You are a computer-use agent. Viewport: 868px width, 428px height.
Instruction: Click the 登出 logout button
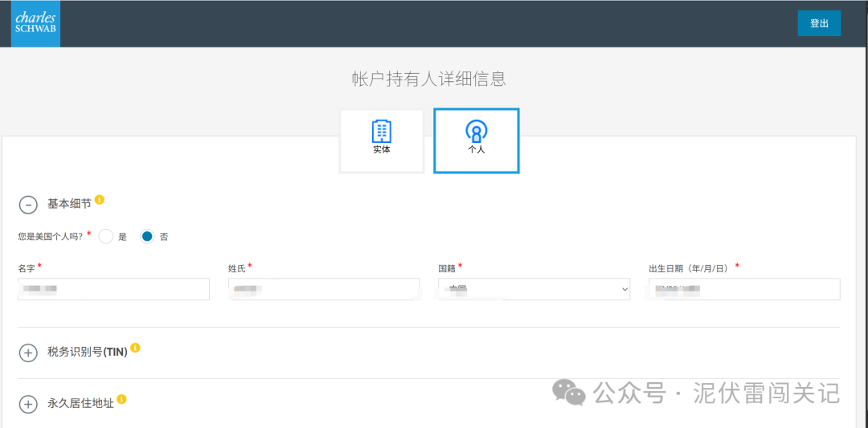pos(819,23)
